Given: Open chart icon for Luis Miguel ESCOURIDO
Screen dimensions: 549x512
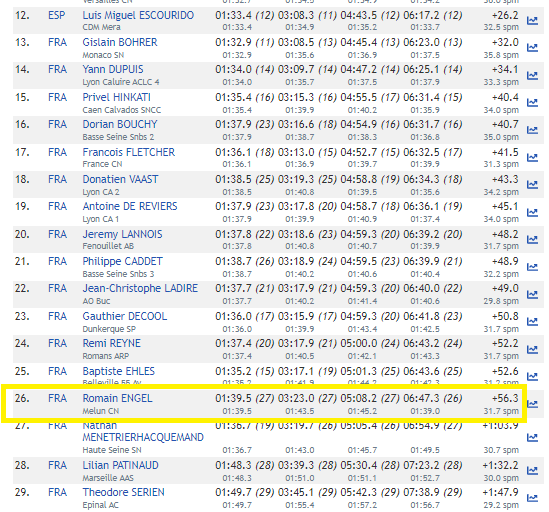Looking at the screenshot, I should [532, 21].
